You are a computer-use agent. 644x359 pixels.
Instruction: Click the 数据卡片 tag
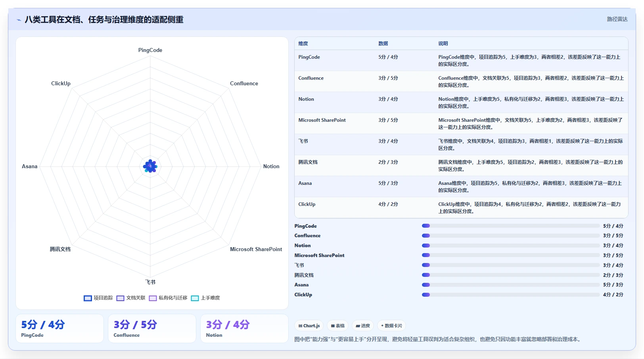(391, 326)
